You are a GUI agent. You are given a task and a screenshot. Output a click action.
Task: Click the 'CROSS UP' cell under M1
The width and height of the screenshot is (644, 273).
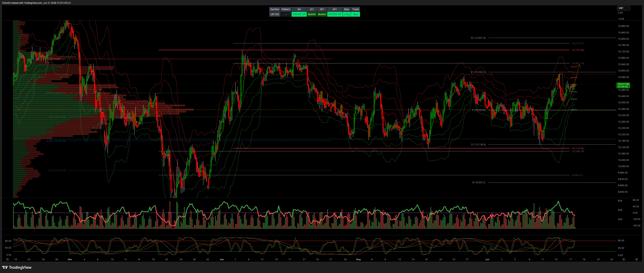click(335, 14)
